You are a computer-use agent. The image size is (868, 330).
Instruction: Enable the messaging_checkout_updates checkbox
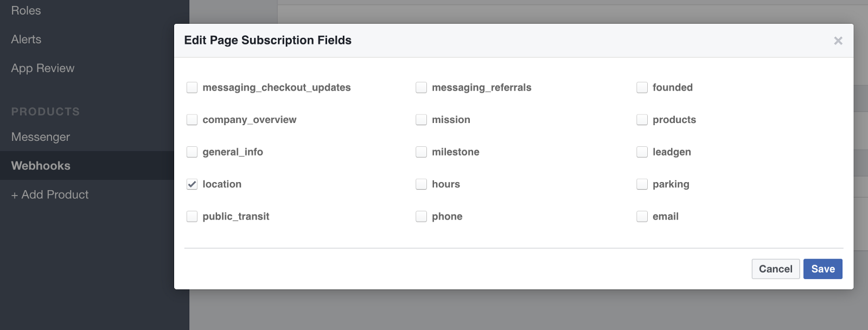tap(192, 88)
